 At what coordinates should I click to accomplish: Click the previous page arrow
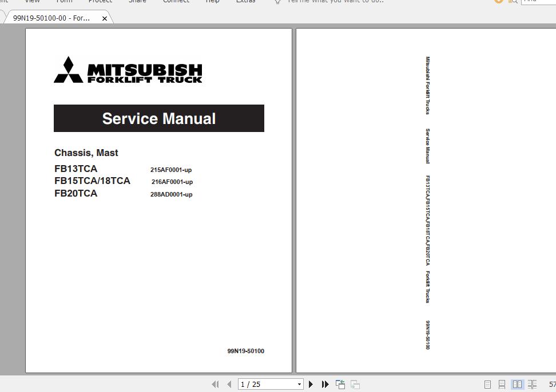(229, 384)
